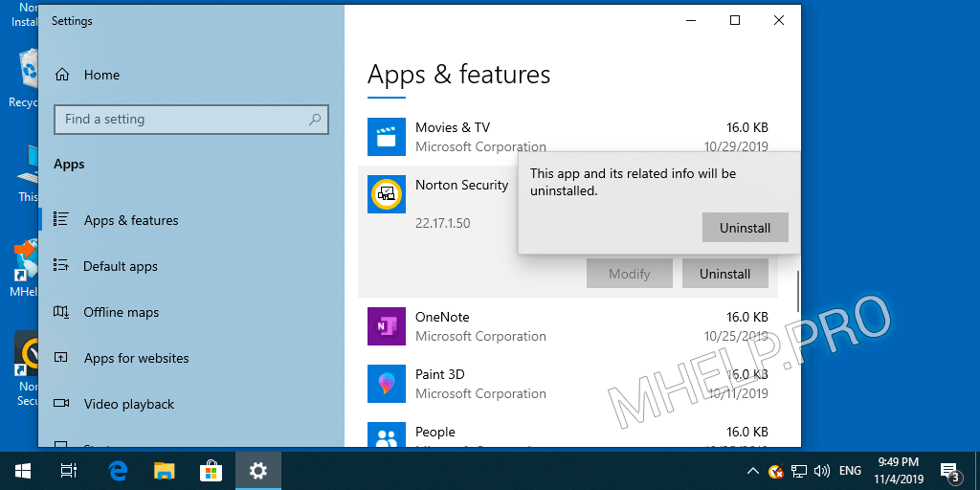Click the Norton Security app icon
Image resolution: width=980 pixels, height=490 pixels.
point(387,193)
